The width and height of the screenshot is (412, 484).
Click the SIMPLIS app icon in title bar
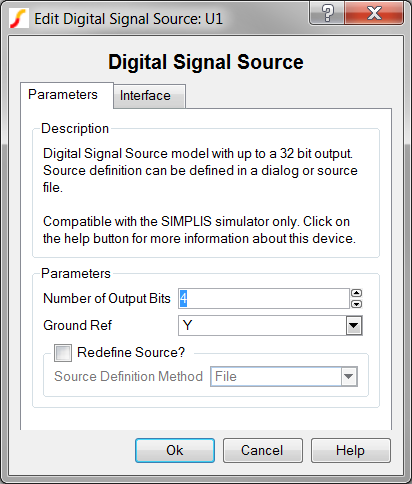[18, 18]
